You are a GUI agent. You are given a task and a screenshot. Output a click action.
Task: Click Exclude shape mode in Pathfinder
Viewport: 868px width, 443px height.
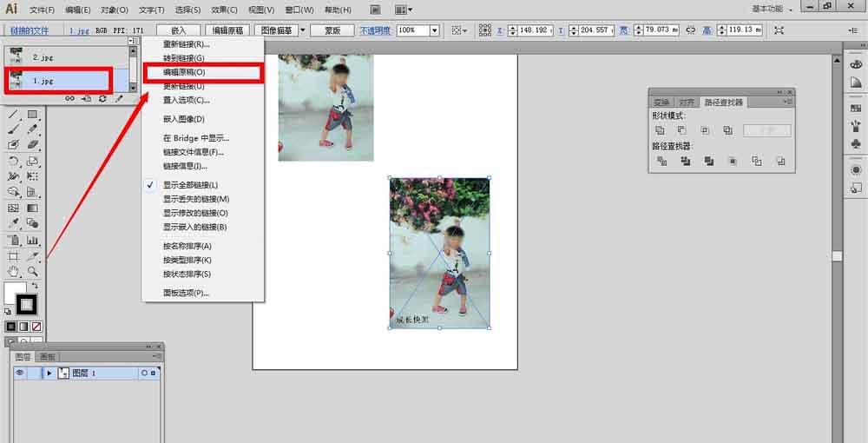[728, 130]
